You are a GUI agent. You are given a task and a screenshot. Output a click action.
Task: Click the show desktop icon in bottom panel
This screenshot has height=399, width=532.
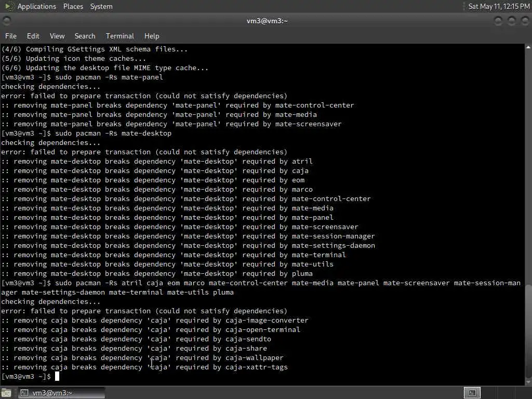point(6,393)
